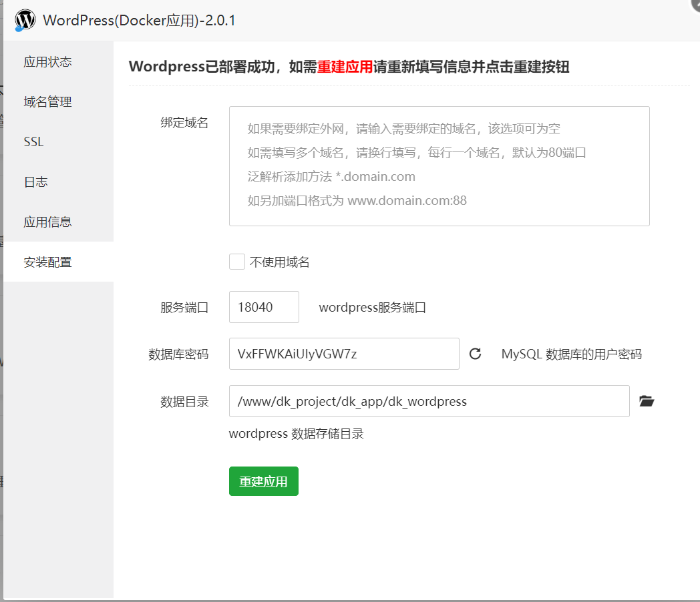Regenerate database password with refresh icon
Screen dimensions: 700x602
point(475,354)
